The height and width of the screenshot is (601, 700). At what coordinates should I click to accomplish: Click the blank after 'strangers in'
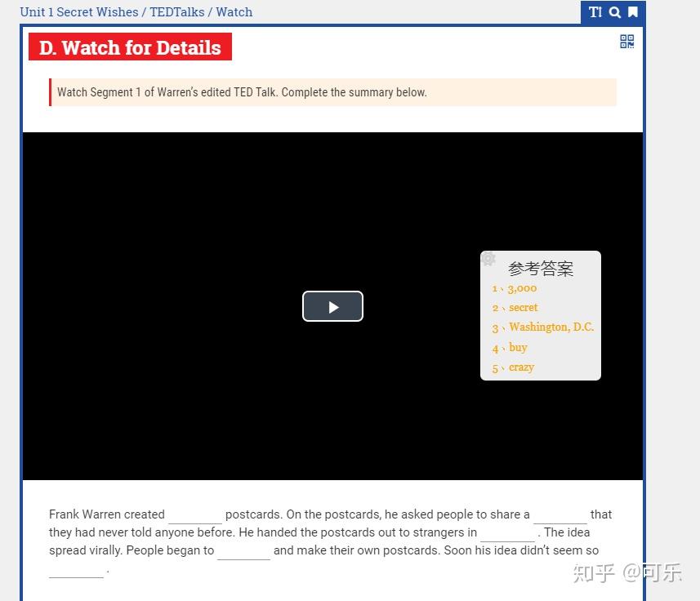(506, 532)
